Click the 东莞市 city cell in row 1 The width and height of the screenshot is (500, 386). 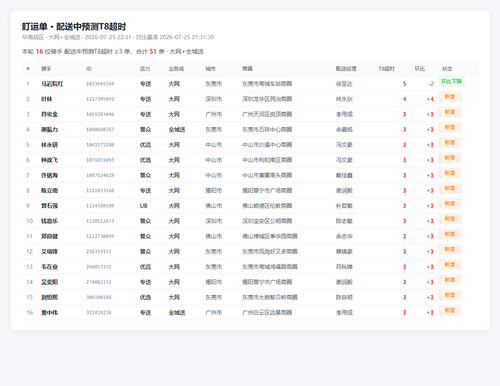tap(214, 84)
